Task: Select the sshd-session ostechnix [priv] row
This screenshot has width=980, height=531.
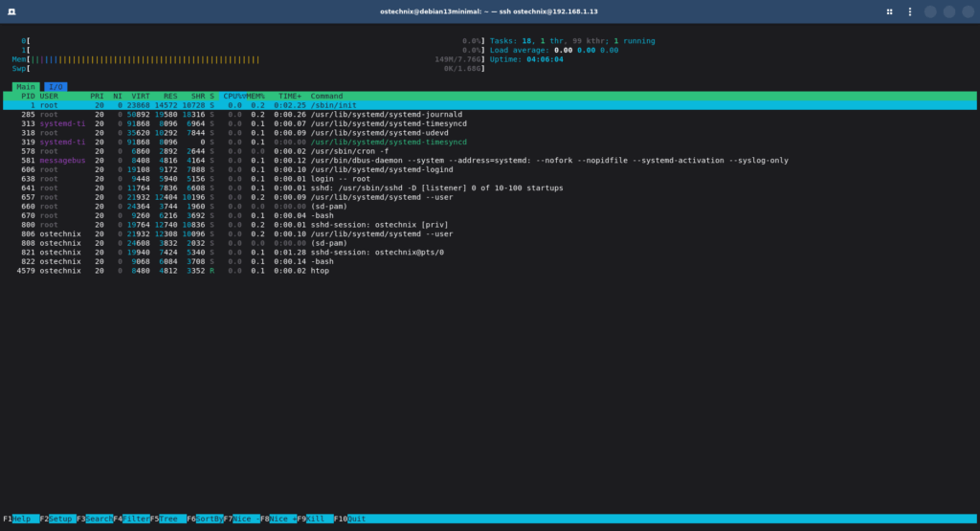Action: coord(490,225)
